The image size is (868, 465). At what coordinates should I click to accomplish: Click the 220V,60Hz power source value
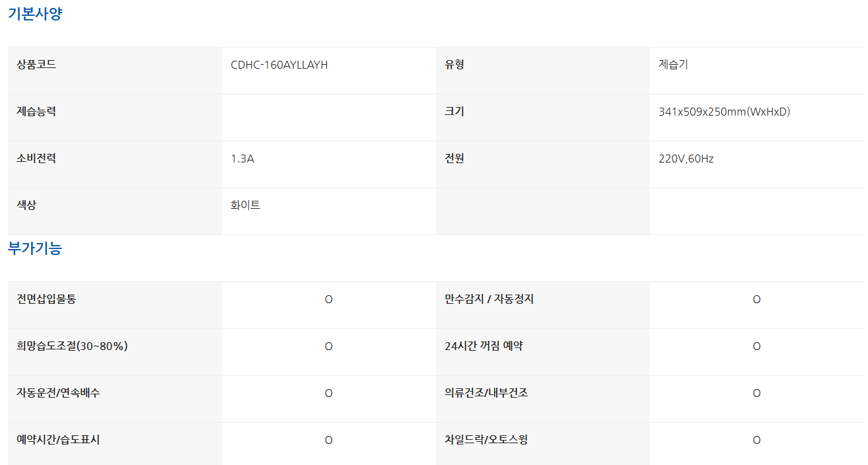[686, 159]
